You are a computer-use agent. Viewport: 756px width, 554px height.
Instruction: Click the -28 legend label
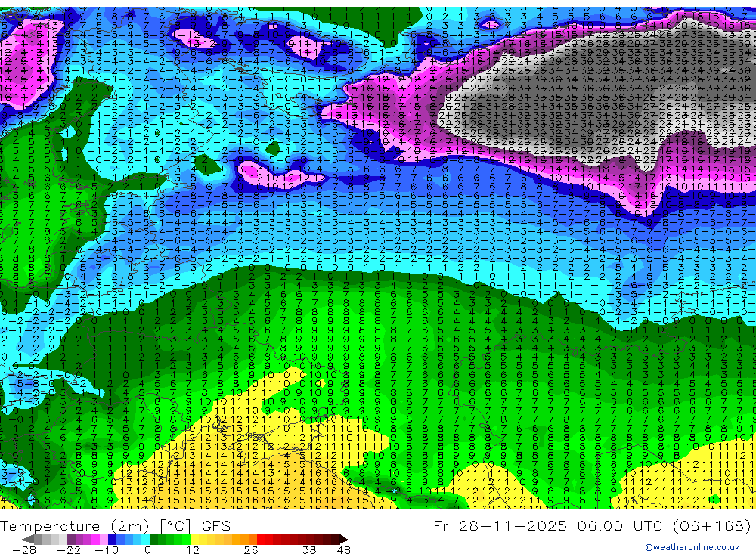coord(24,550)
